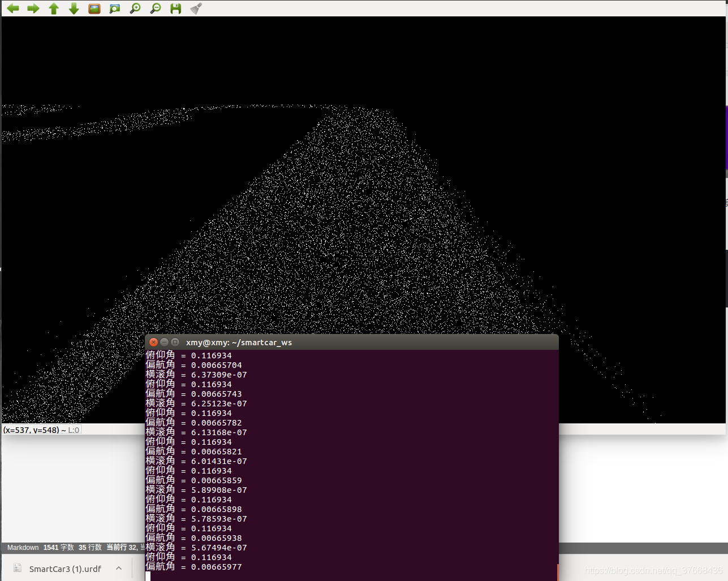Click terminal value 0.00665782
The image size is (728, 581).
pyautogui.click(x=216, y=423)
